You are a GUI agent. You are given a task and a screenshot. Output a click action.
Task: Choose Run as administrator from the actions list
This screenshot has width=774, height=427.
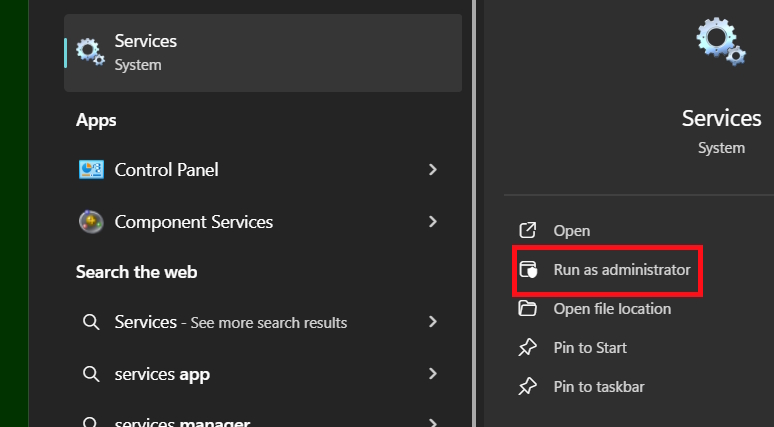[x=621, y=270]
